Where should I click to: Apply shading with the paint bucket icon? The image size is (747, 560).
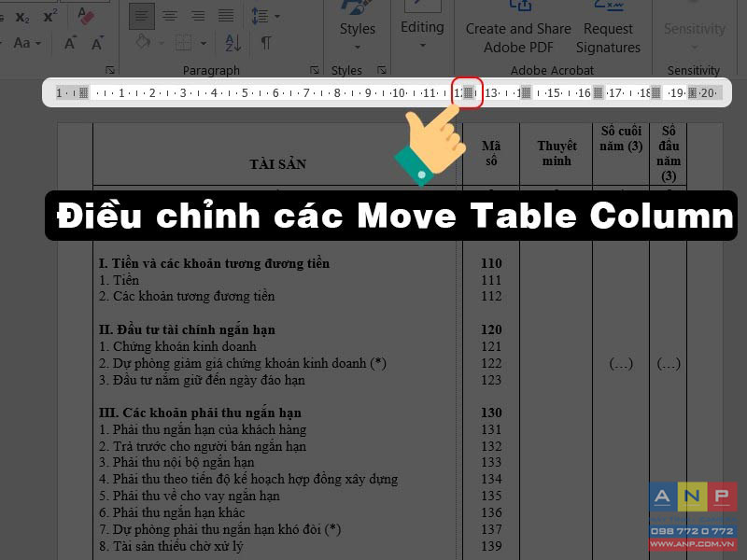143,42
